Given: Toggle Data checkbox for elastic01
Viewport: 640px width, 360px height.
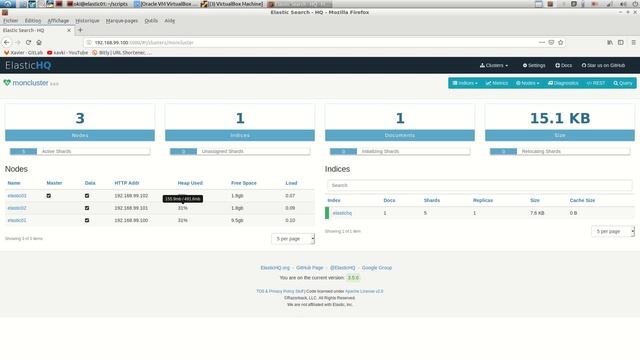Looking at the screenshot, I should pos(87,196).
